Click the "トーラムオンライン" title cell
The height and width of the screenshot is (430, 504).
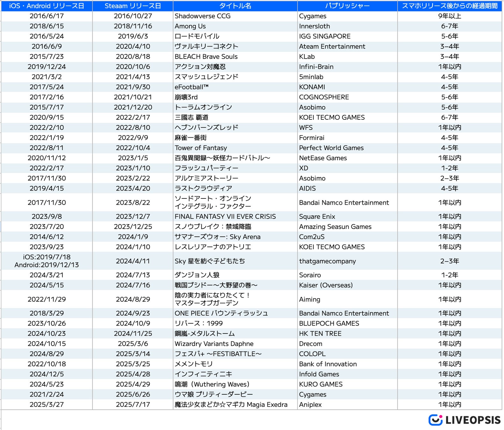[x=235, y=107]
